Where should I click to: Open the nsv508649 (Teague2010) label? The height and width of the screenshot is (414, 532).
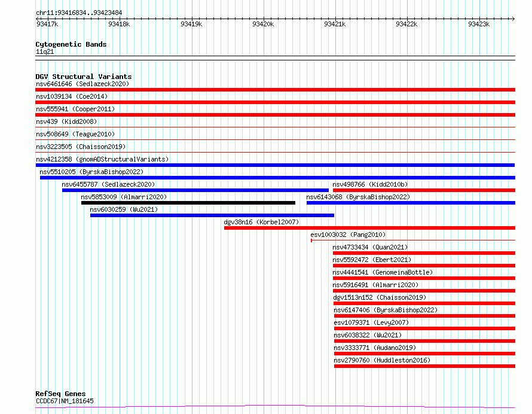(x=75, y=134)
